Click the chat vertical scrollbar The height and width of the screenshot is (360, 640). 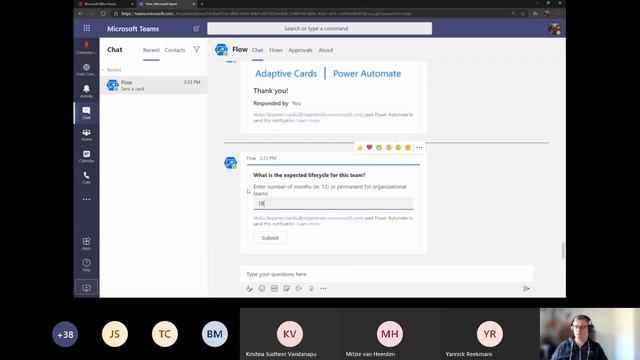(x=563, y=250)
